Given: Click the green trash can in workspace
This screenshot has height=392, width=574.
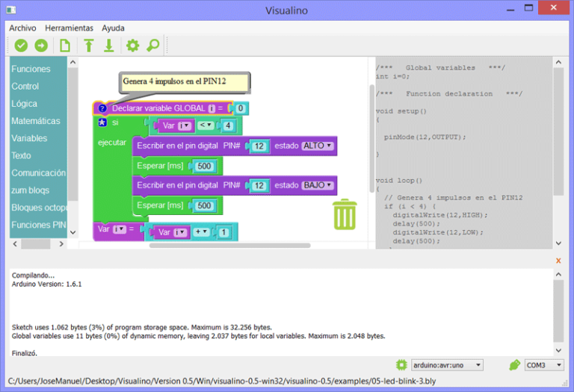Looking at the screenshot, I should (345, 214).
